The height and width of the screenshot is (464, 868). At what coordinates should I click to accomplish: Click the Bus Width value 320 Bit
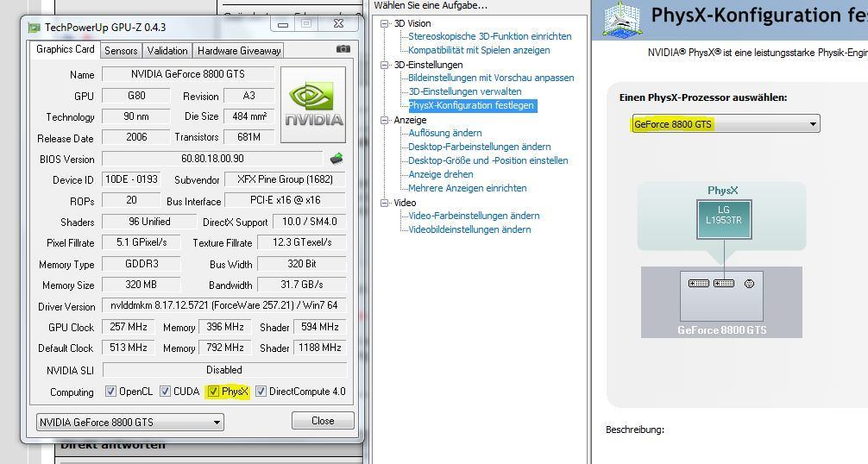click(x=302, y=264)
